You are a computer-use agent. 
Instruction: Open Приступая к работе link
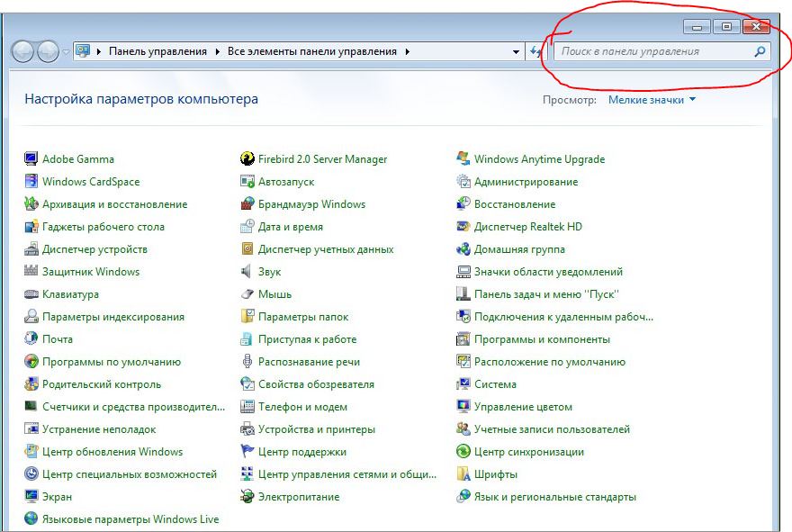click(307, 339)
